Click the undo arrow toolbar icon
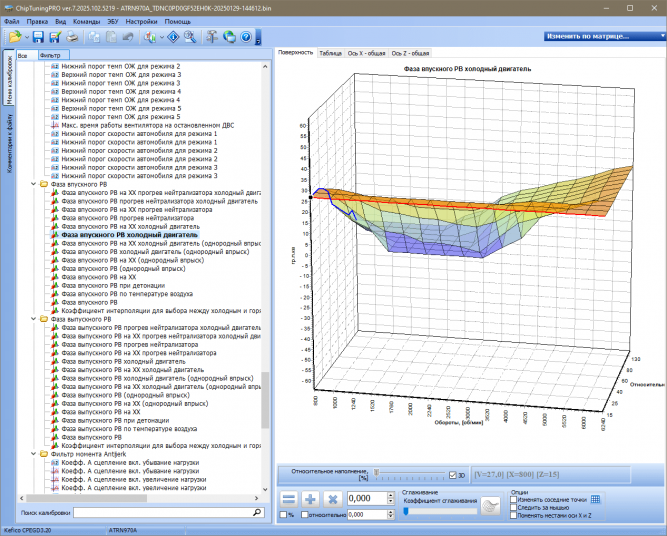Image resolution: width=667 pixels, height=536 pixels. tap(128, 37)
